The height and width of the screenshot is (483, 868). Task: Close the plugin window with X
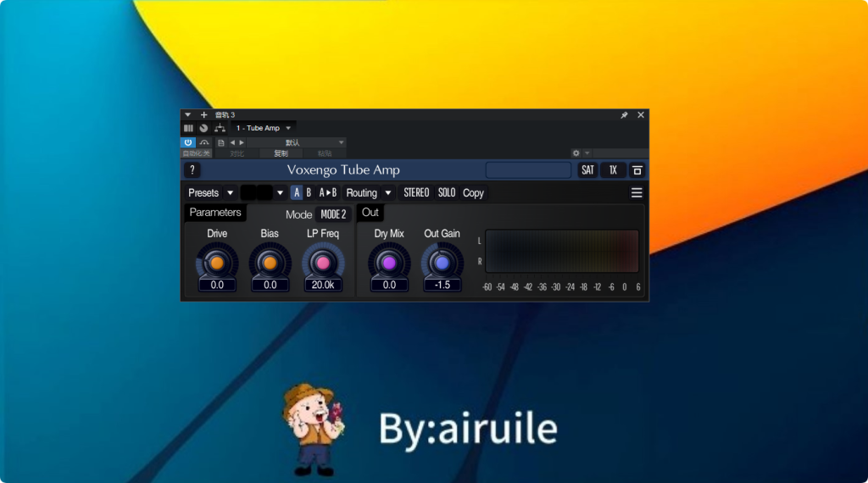point(641,115)
